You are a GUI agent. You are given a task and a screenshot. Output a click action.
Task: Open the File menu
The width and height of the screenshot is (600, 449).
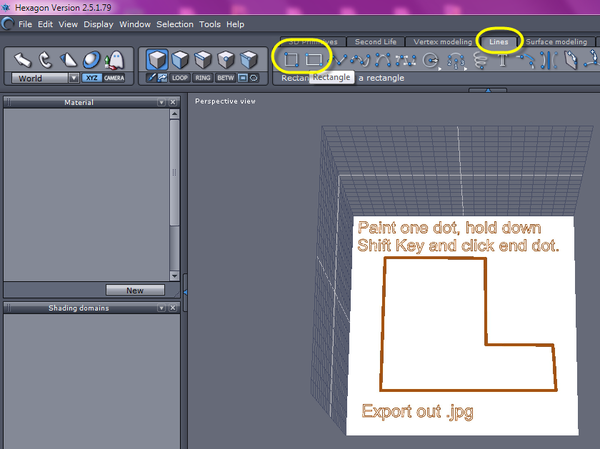point(25,24)
